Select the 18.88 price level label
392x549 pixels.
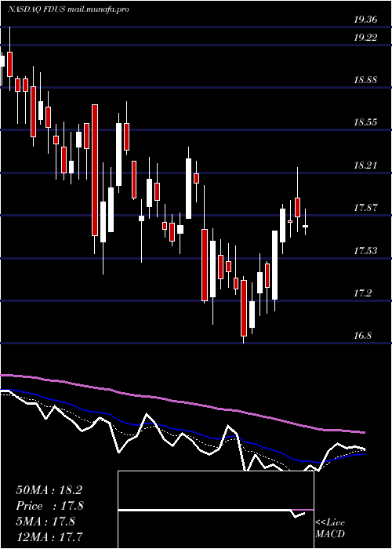tap(365, 80)
